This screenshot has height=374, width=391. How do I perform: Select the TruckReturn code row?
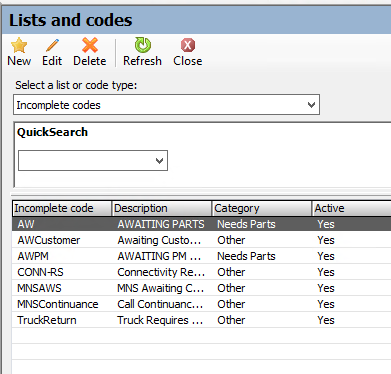click(201, 320)
